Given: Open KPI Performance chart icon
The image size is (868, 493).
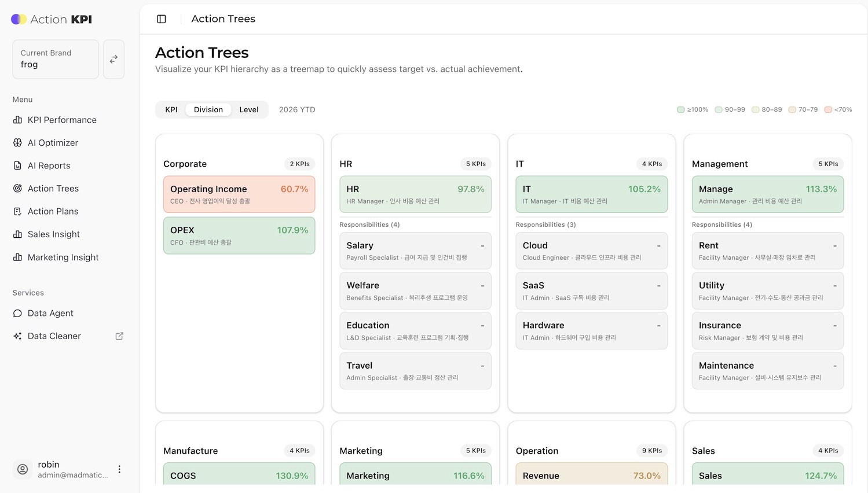Looking at the screenshot, I should click(x=17, y=120).
